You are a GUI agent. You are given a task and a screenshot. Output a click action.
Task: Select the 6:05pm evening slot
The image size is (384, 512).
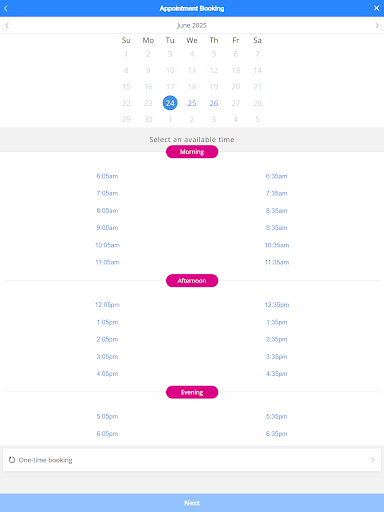[x=107, y=434]
